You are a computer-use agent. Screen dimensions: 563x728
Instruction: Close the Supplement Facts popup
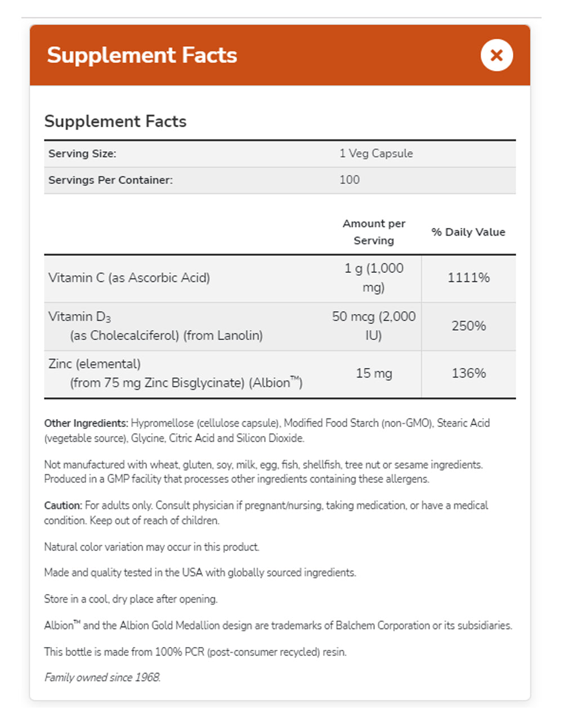click(496, 55)
